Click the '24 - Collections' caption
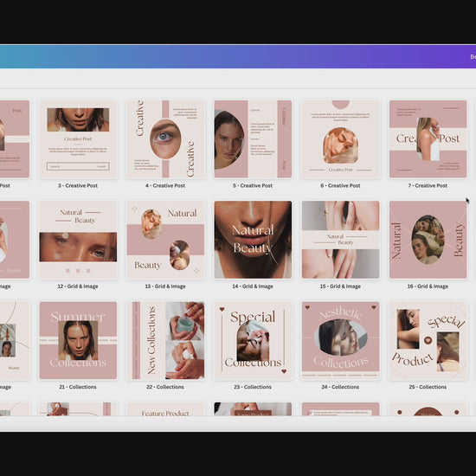 click(x=340, y=387)
